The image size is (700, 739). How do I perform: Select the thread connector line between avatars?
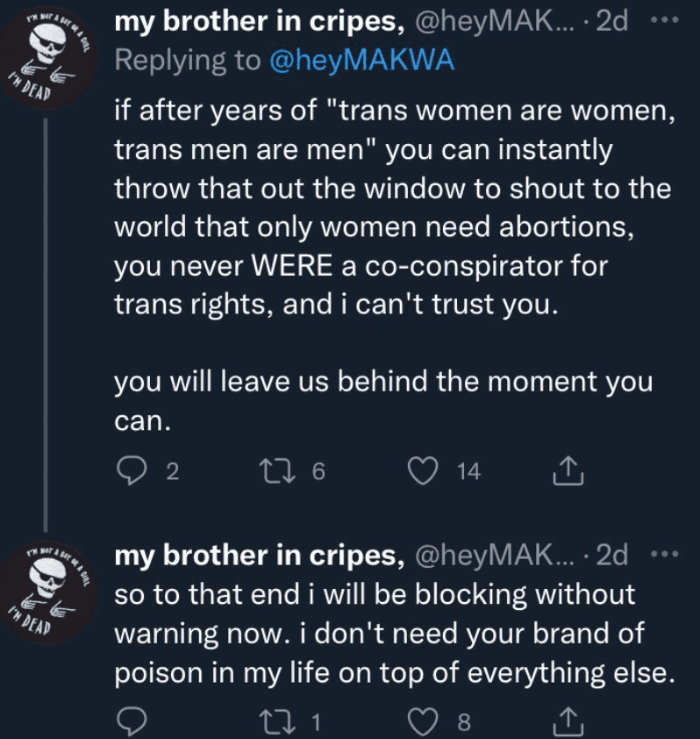pyautogui.click(x=46, y=326)
